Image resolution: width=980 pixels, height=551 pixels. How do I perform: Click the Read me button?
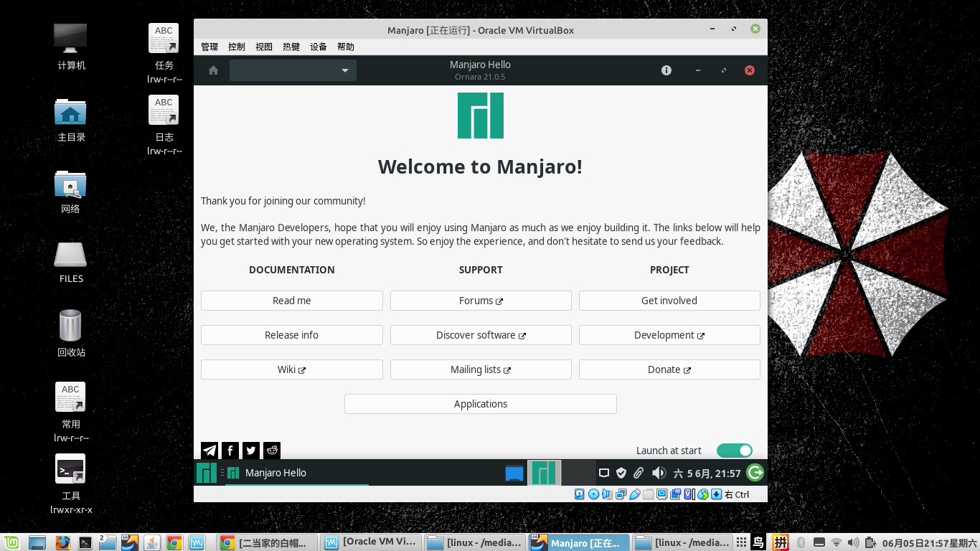[292, 301]
